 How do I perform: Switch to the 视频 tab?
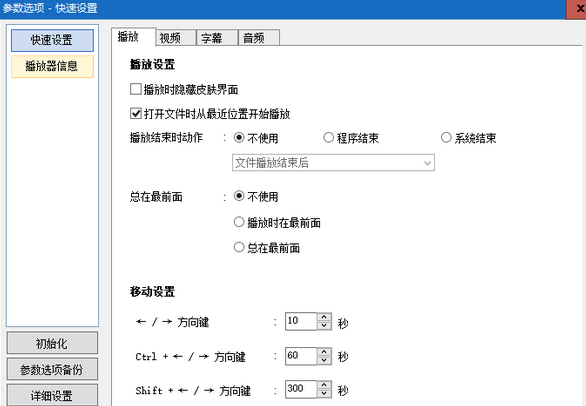pyautogui.click(x=176, y=37)
